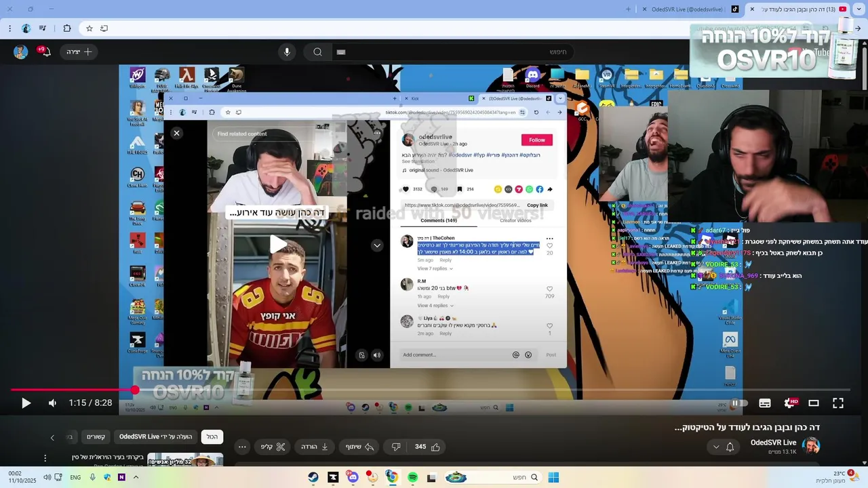This screenshot has height=488, width=868.
Task: Open the share (שיתוף) button
Action: (x=360, y=447)
